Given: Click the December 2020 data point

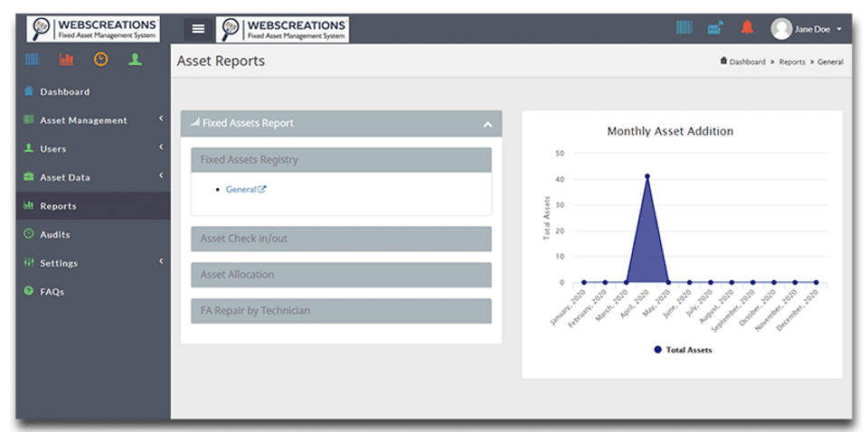Looking at the screenshot, I should (x=816, y=282).
